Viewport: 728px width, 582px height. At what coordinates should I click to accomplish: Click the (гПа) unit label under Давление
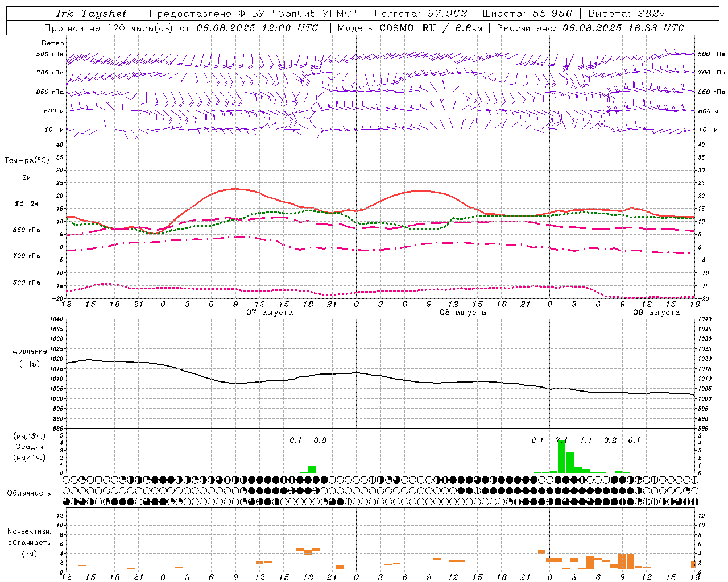(29, 364)
